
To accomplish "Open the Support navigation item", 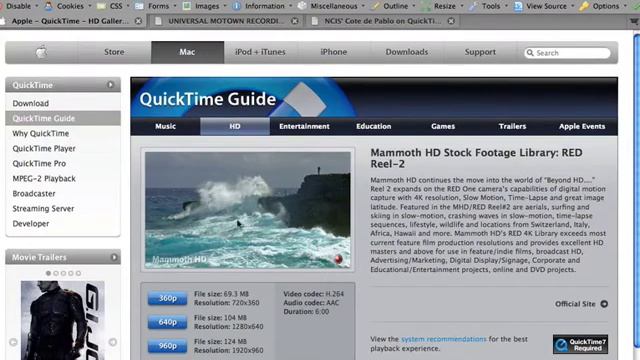I will [x=480, y=52].
